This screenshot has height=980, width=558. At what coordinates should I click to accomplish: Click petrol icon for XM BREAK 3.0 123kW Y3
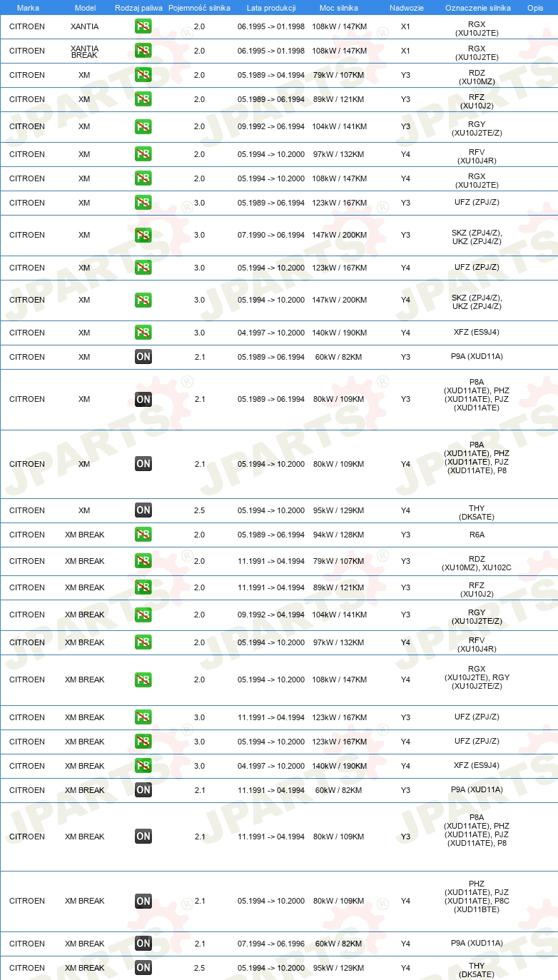143,717
